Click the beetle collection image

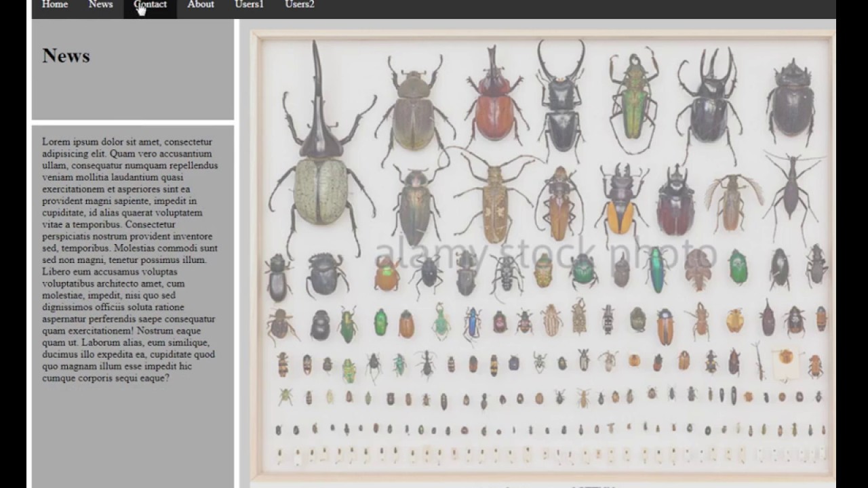(x=542, y=257)
